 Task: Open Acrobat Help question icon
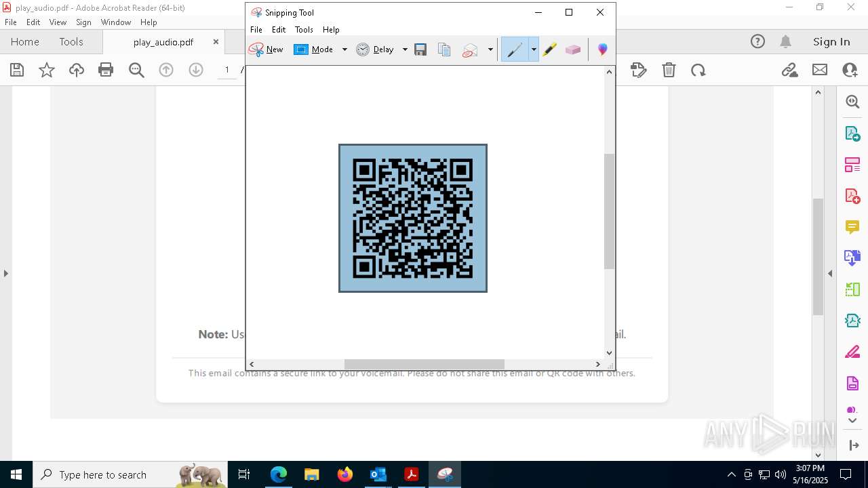[757, 42]
